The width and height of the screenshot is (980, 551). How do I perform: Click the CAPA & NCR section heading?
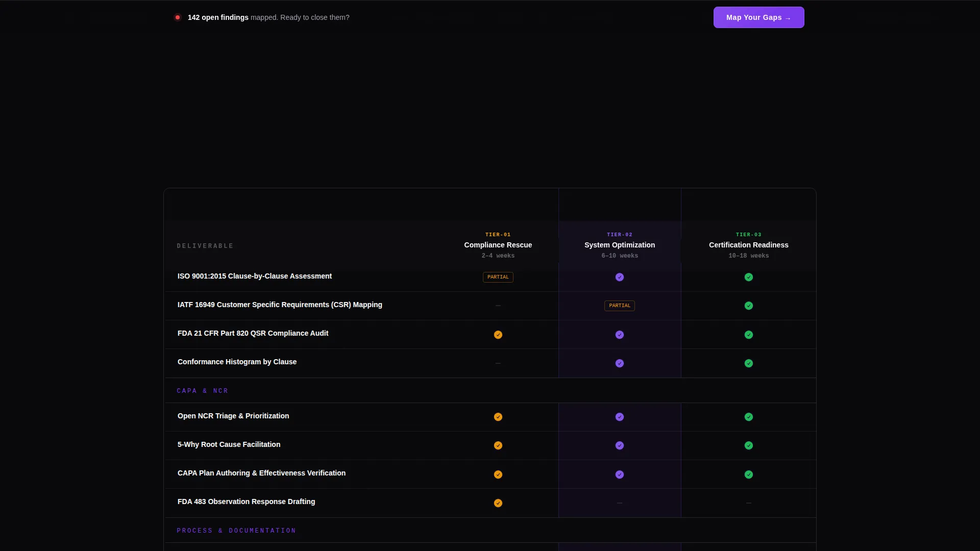(x=203, y=391)
